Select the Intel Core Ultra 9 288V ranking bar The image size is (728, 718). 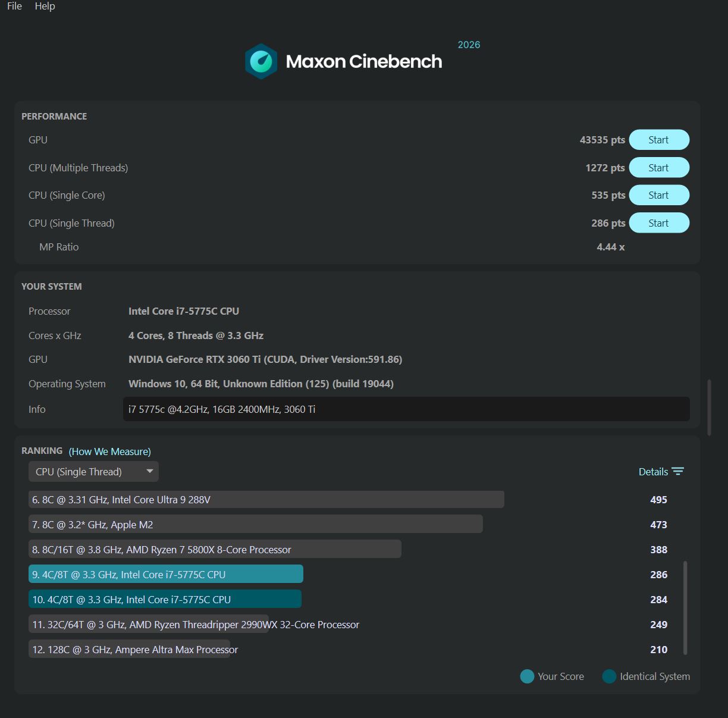[x=266, y=500]
